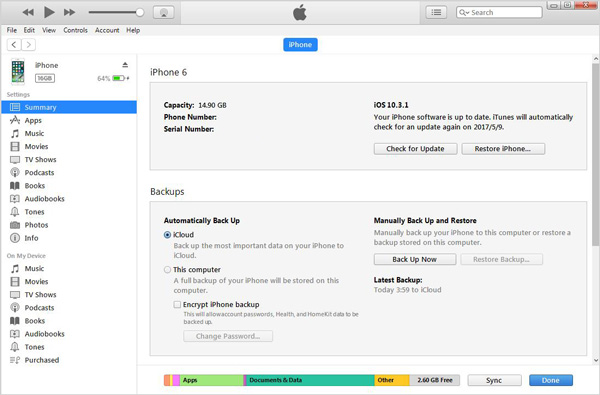This screenshot has width=600, height=395.
Task: Toggle the list view button
Action: [436, 12]
